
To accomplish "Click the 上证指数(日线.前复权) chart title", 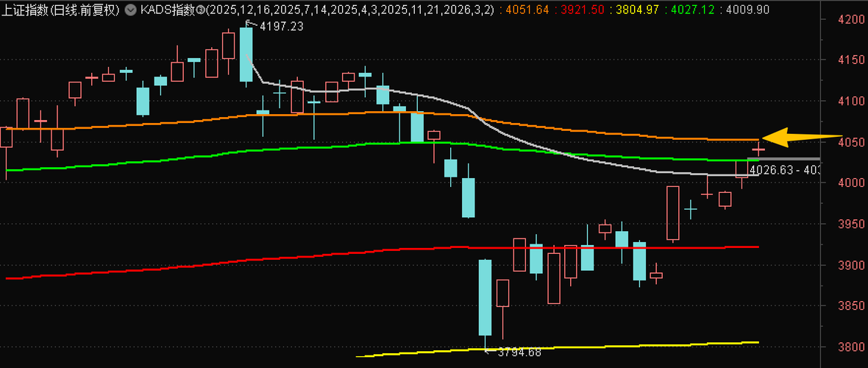I will pyautogui.click(x=60, y=10).
